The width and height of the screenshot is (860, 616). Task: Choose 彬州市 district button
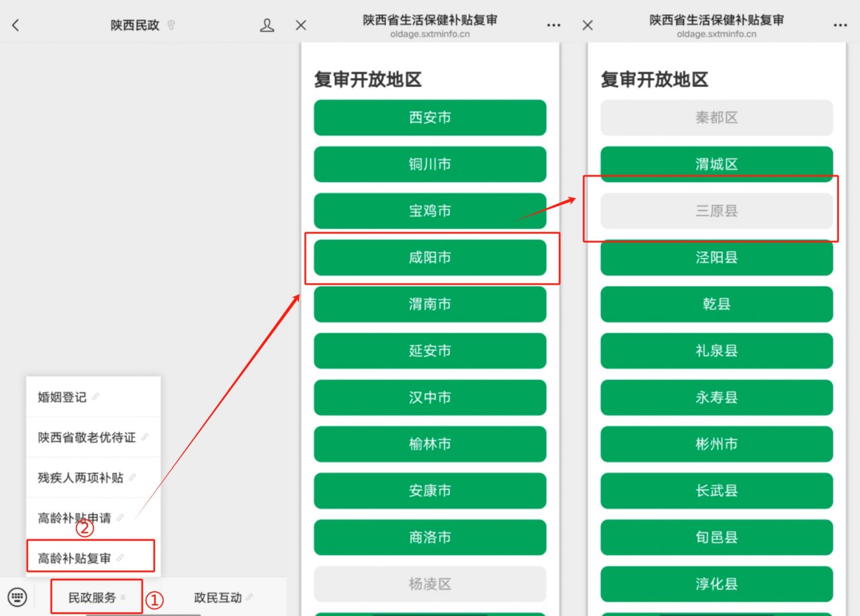(717, 444)
